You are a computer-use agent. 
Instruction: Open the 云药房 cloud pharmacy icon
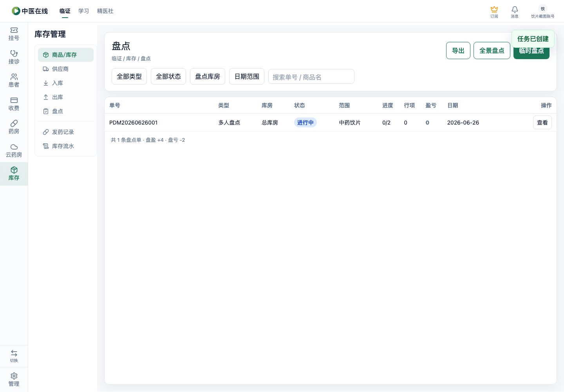[14, 147]
